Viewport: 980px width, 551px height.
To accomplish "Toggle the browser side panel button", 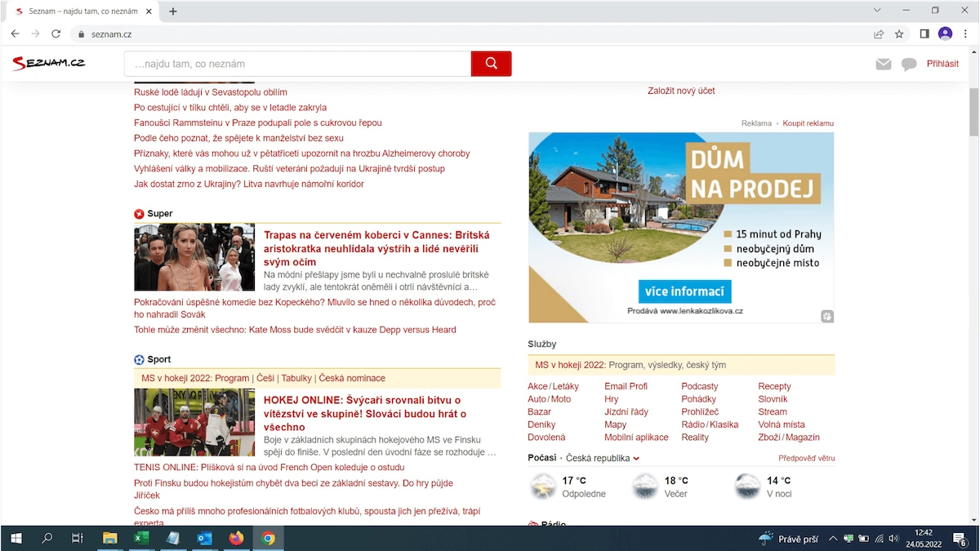I will 924,34.
